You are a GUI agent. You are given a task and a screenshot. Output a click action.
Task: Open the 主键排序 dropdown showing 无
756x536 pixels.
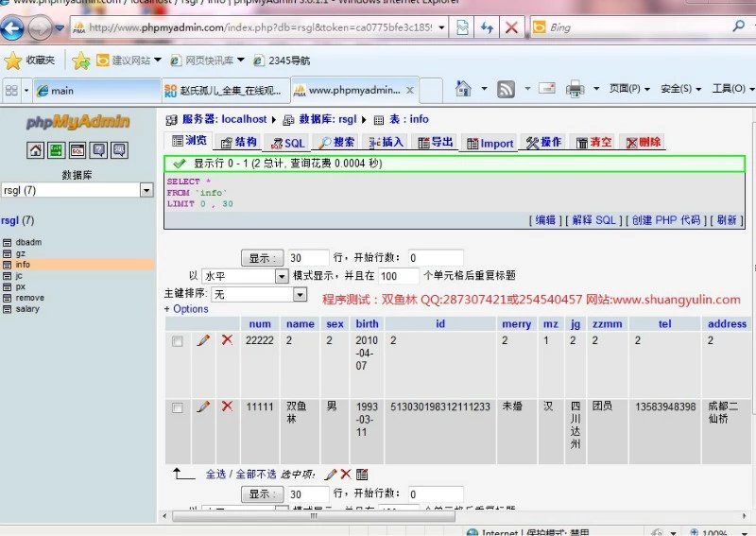(x=300, y=294)
